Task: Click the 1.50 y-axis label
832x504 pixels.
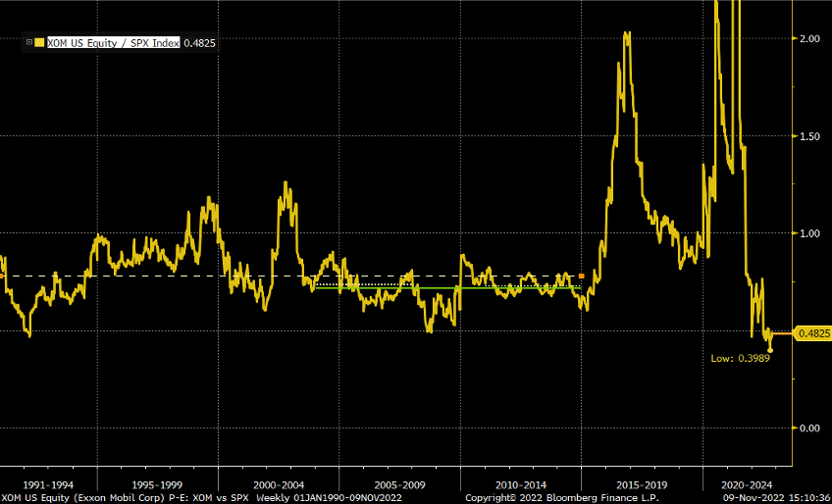Action: (x=809, y=136)
